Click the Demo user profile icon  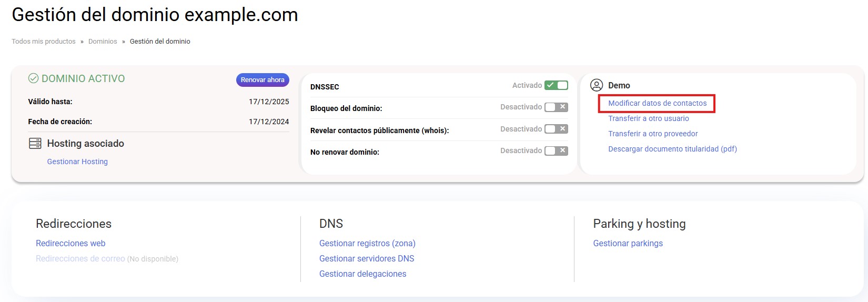point(597,85)
